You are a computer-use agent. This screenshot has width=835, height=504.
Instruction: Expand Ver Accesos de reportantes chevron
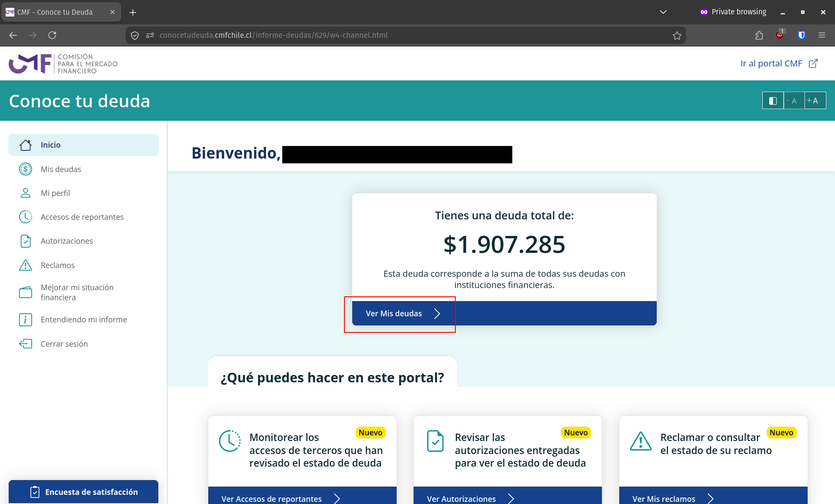point(337,498)
